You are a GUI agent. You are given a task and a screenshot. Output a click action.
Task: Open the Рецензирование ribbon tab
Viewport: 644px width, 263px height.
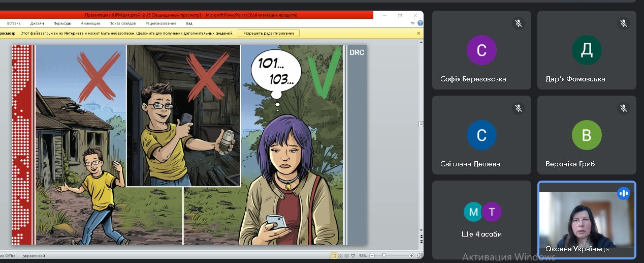point(160,23)
